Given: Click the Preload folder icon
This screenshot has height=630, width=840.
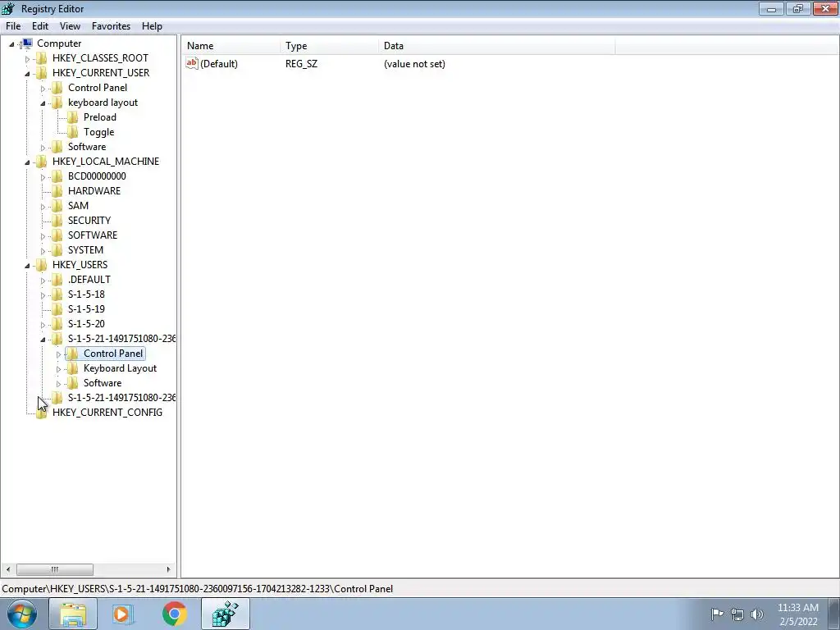Looking at the screenshot, I should pyautogui.click(x=72, y=117).
